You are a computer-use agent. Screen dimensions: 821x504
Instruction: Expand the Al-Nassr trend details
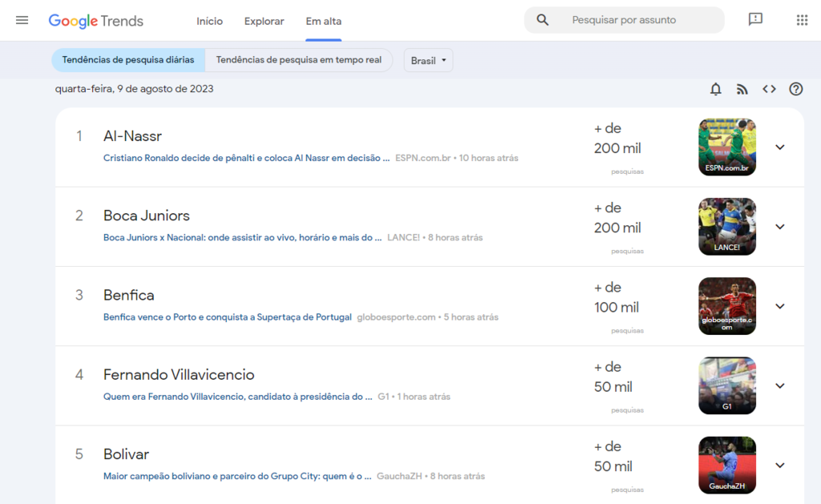(x=779, y=147)
